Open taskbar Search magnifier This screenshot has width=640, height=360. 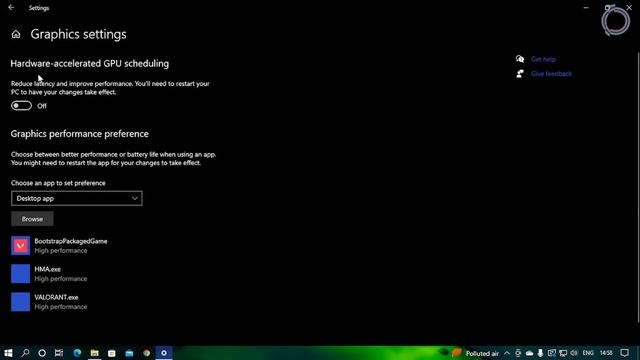[x=25, y=353]
